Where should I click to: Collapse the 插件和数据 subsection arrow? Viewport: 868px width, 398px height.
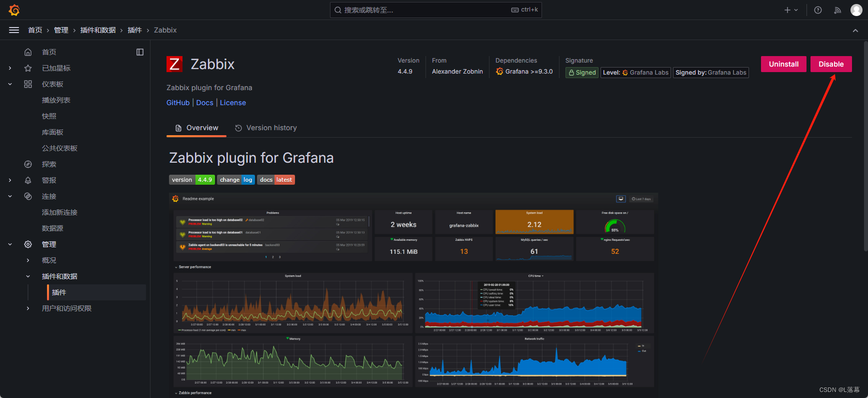tap(28, 276)
